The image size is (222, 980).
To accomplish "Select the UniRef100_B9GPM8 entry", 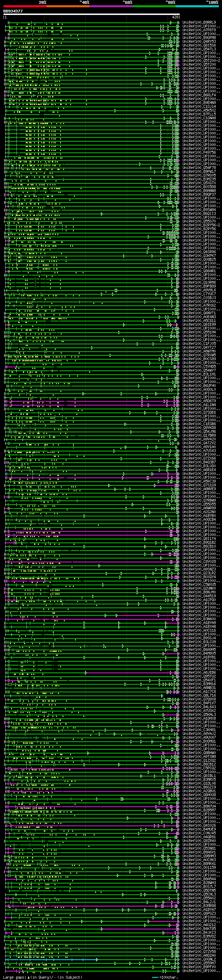I will point(199,38).
